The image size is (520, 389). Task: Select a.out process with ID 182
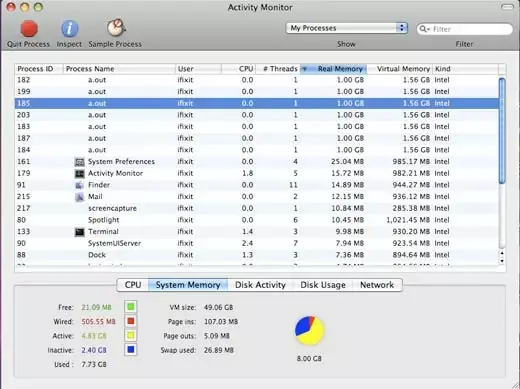tap(257, 80)
